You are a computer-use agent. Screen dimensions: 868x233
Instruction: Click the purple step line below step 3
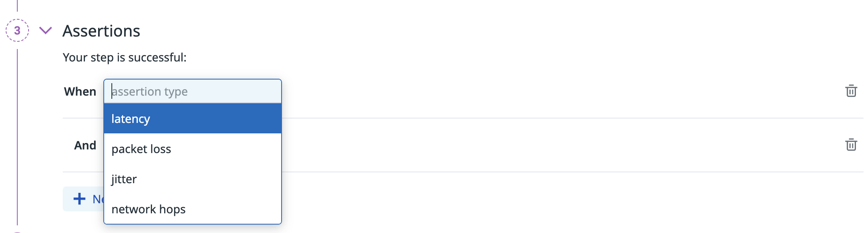(17, 137)
